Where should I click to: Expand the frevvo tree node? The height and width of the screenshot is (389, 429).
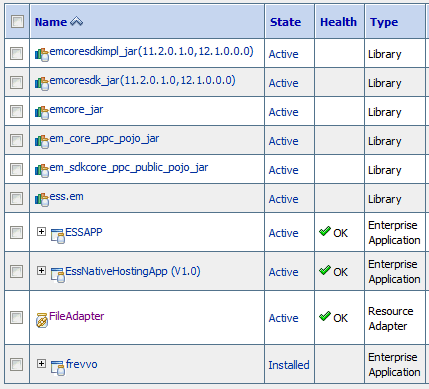41,363
